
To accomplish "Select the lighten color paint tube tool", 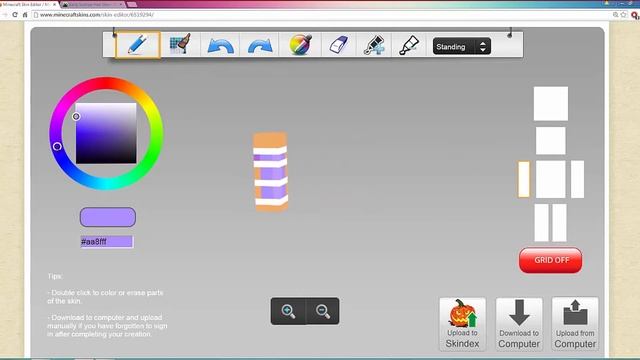I will (x=409, y=44).
